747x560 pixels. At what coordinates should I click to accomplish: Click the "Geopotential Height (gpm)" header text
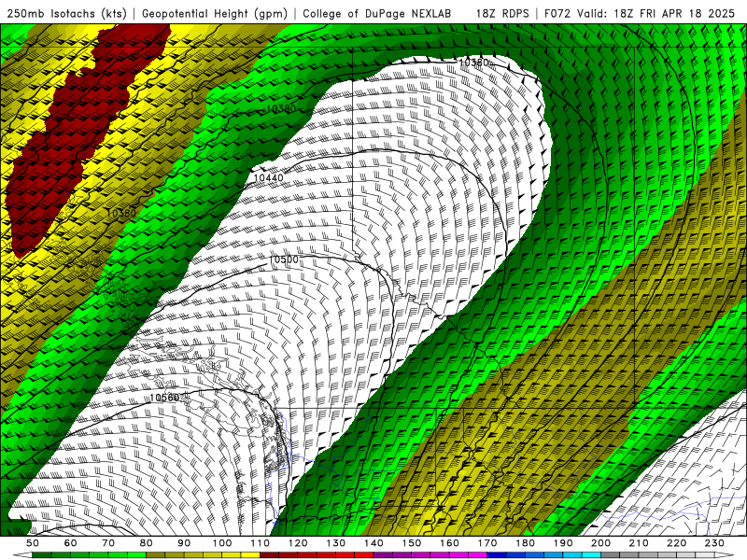215,13
